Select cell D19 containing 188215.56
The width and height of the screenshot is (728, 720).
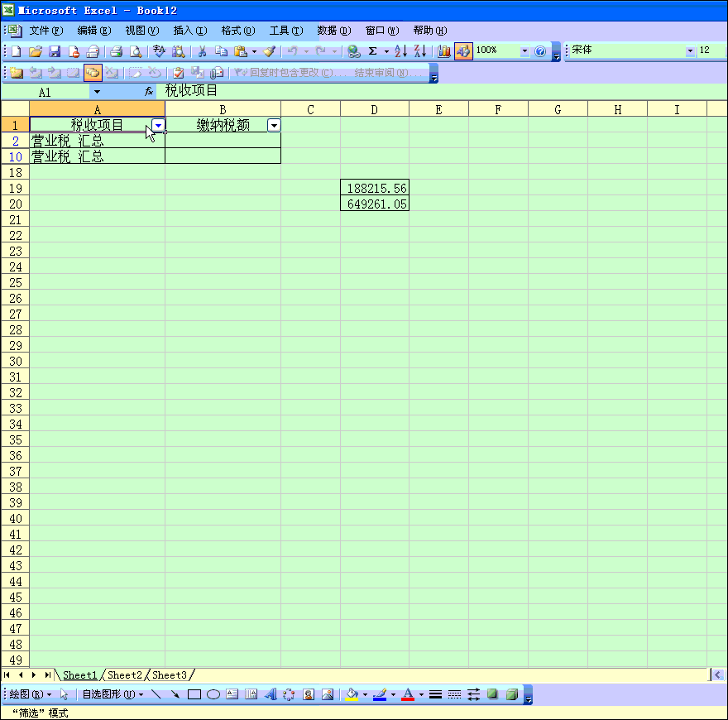[x=375, y=189]
